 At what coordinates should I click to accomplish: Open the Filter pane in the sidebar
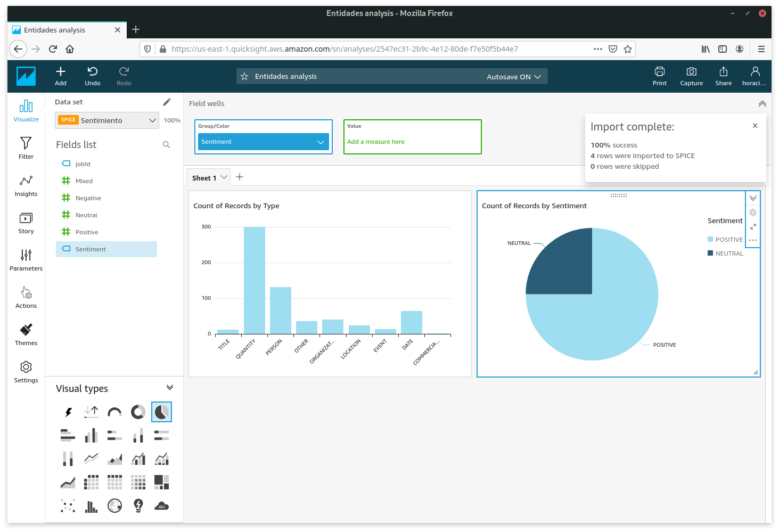coord(26,148)
